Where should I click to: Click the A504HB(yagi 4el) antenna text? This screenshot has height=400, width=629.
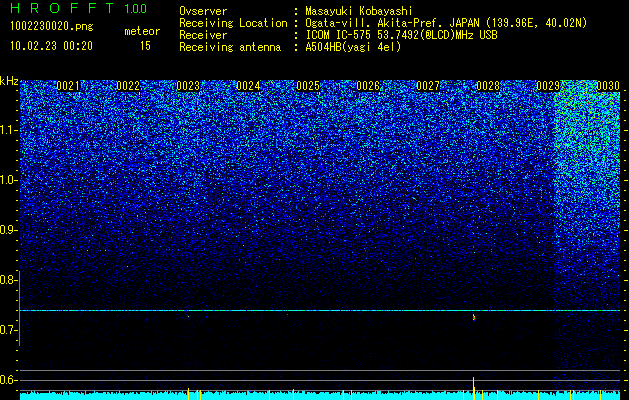(x=353, y=47)
